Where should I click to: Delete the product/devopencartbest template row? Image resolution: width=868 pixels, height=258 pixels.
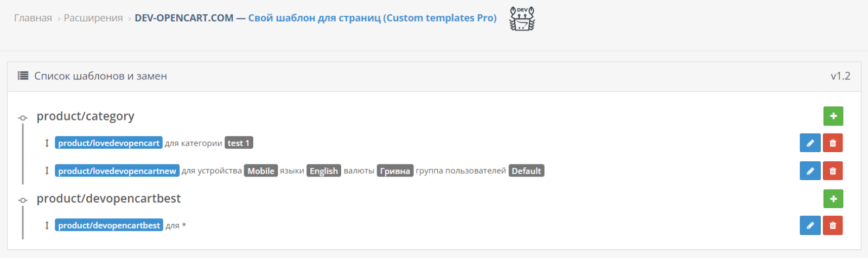[x=833, y=225]
